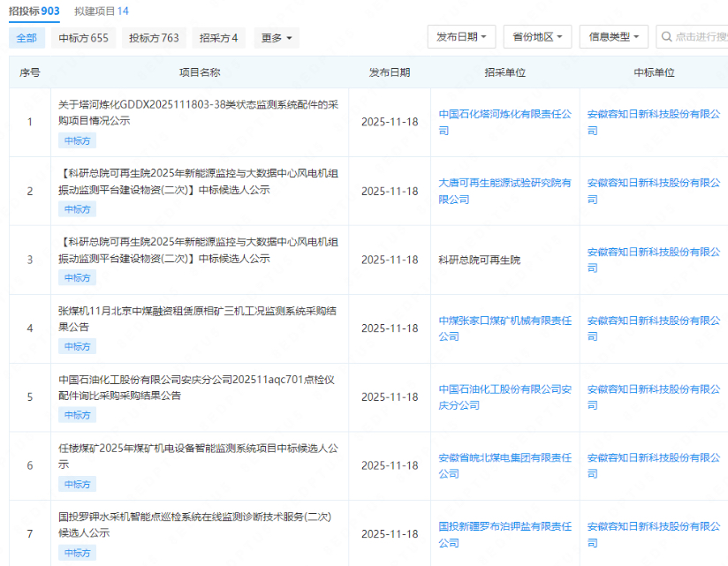728x566 pixels.
Task: Click the 序号 column header
Action: [30, 72]
